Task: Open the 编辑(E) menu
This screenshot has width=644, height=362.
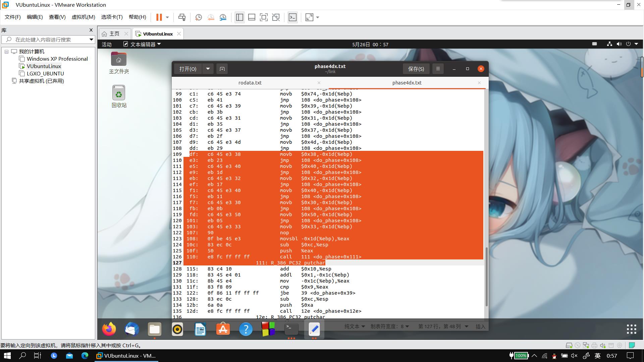Action: point(35,17)
